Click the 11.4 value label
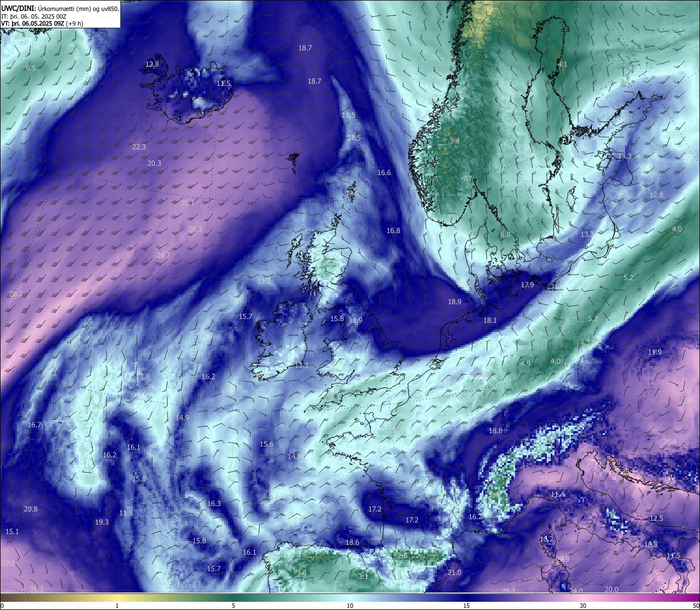Screen dimensions: 700x610 click(558, 495)
